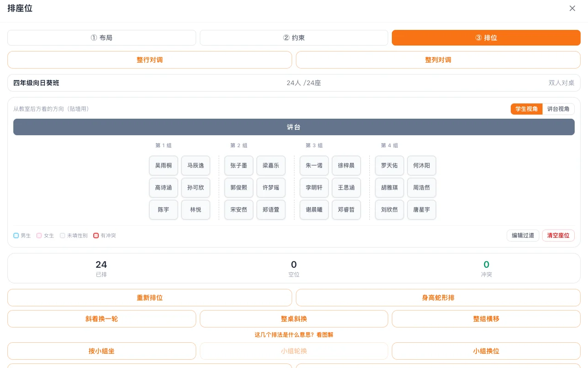Click the 整桌斜换 button
The image size is (588, 368).
pyautogui.click(x=294, y=319)
